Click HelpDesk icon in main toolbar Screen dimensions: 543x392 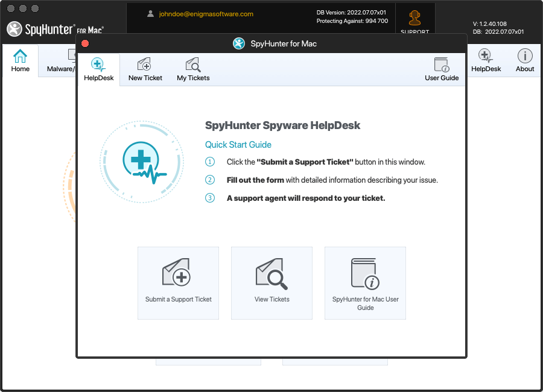coord(486,57)
